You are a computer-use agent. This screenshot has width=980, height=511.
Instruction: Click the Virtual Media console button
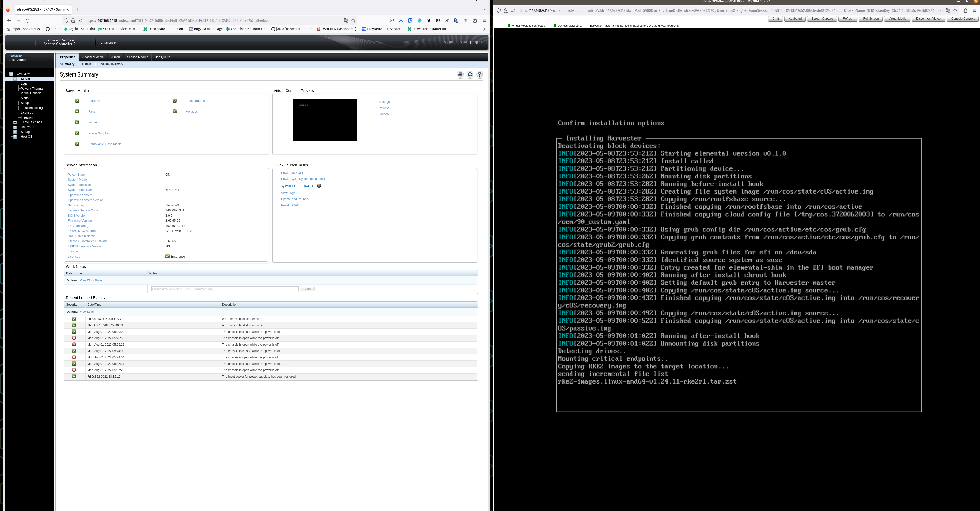pos(897,19)
